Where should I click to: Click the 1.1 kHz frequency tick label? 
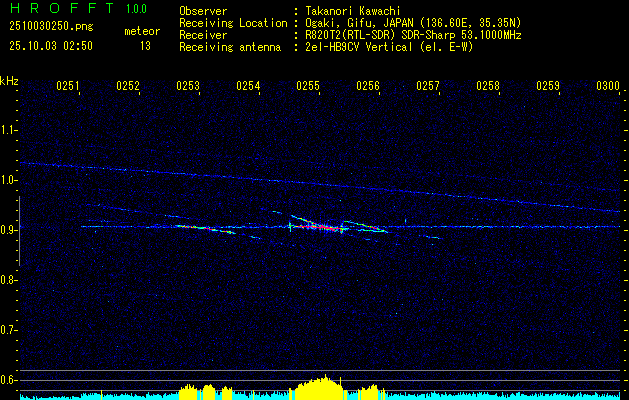coord(8,130)
